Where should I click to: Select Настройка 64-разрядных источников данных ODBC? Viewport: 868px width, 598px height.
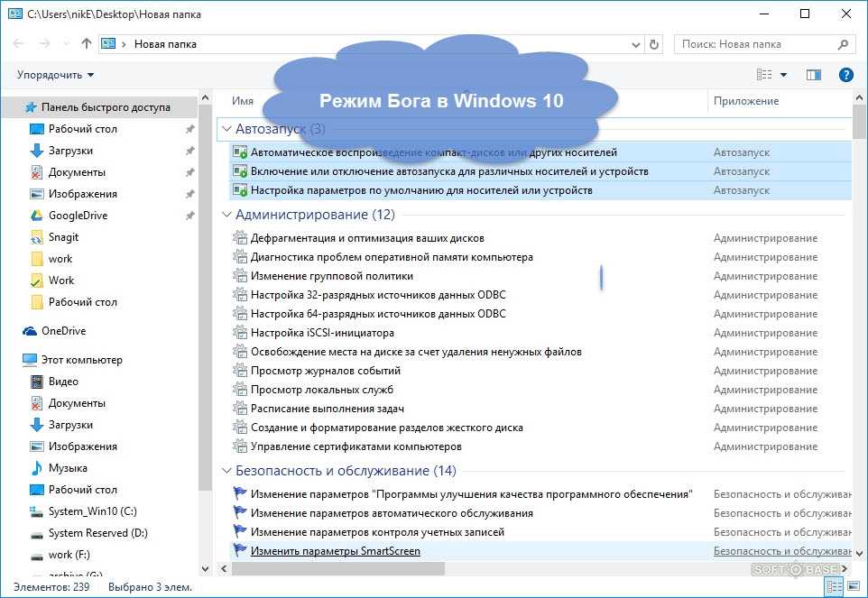pos(378,314)
